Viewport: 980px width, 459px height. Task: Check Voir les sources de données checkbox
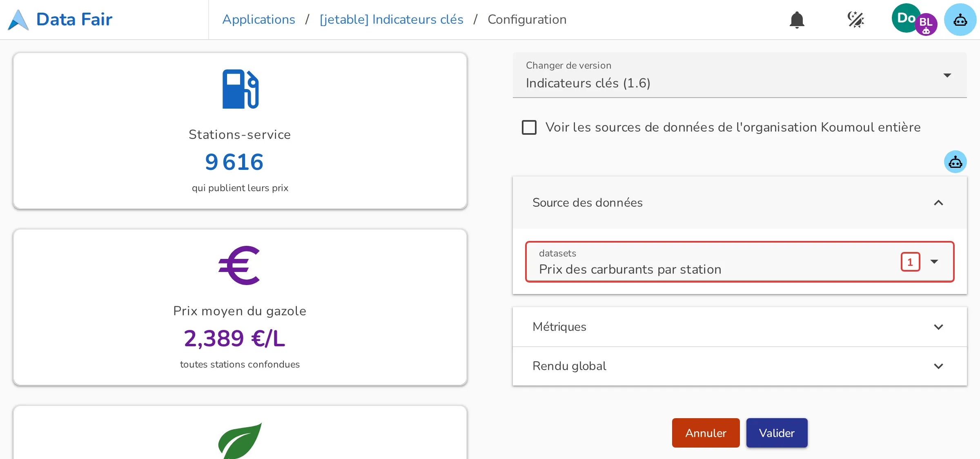click(x=529, y=127)
